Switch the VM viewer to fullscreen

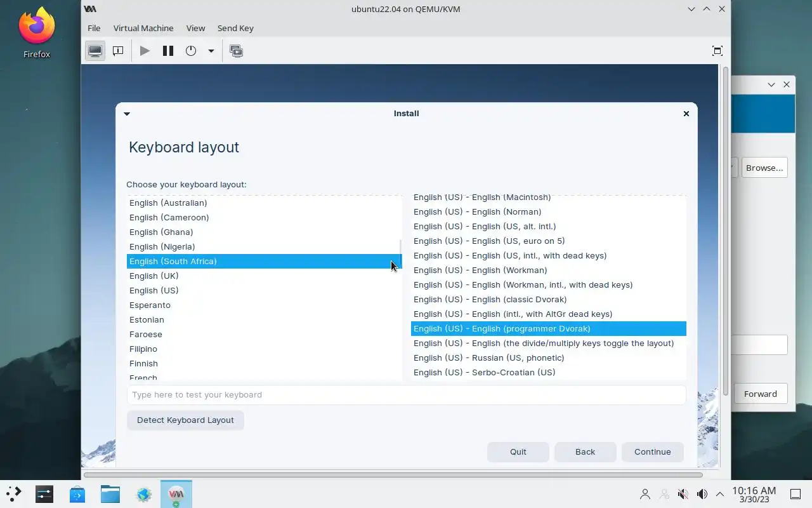point(717,51)
